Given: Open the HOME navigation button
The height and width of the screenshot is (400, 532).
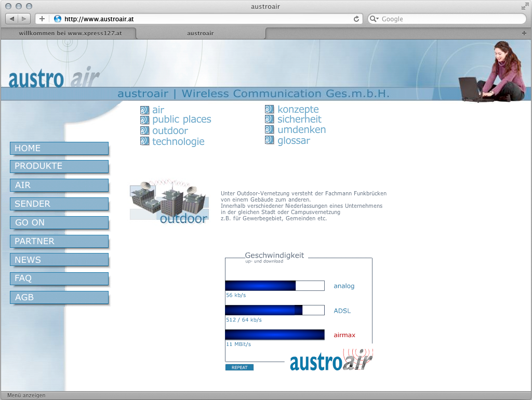Looking at the screenshot, I should pyautogui.click(x=59, y=148).
